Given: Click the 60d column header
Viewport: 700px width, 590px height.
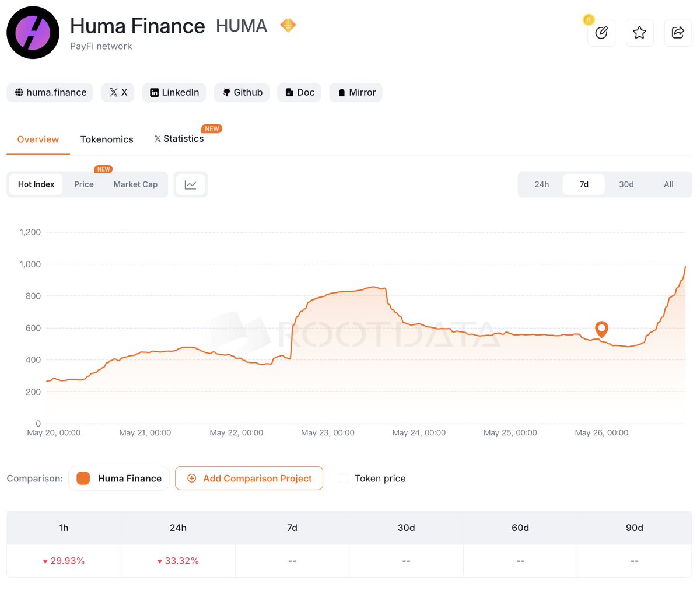Looking at the screenshot, I should (520, 528).
